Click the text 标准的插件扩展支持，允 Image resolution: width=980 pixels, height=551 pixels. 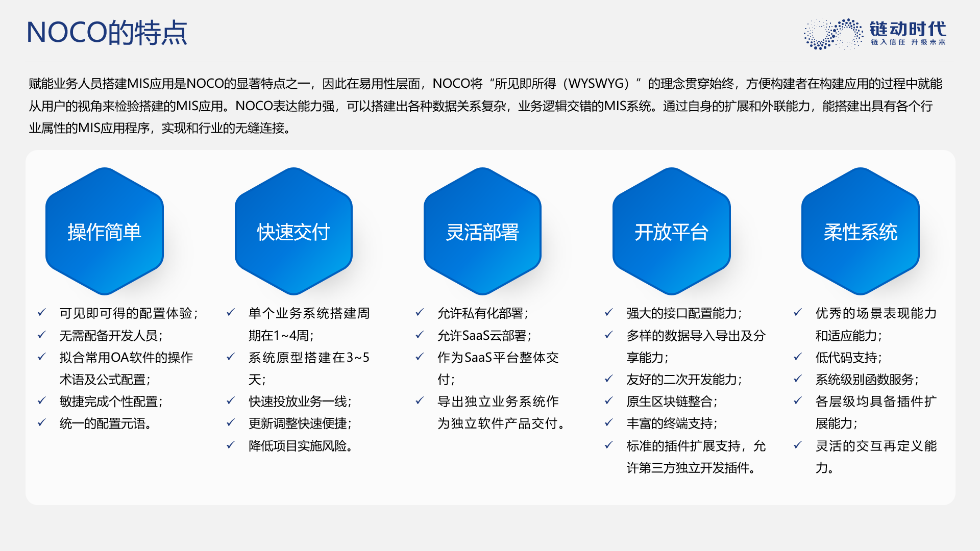pos(696,446)
